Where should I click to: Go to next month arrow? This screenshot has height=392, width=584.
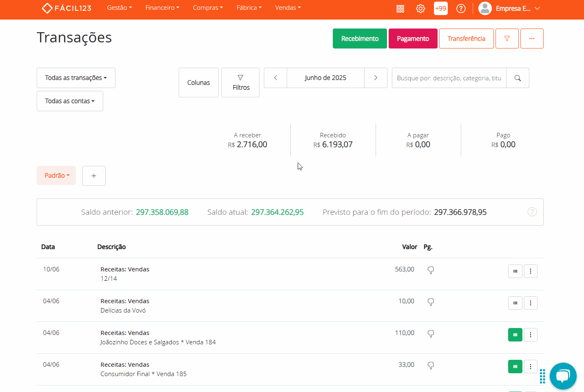coord(376,78)
